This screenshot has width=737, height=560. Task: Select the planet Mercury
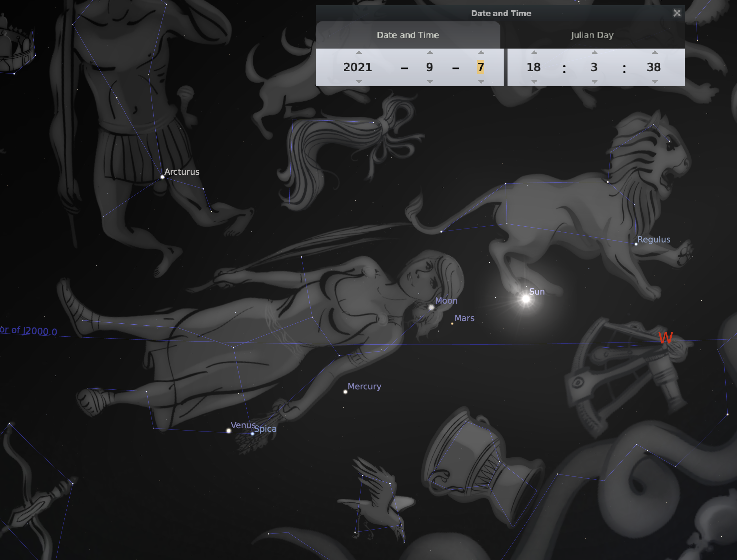coord(345,392)
